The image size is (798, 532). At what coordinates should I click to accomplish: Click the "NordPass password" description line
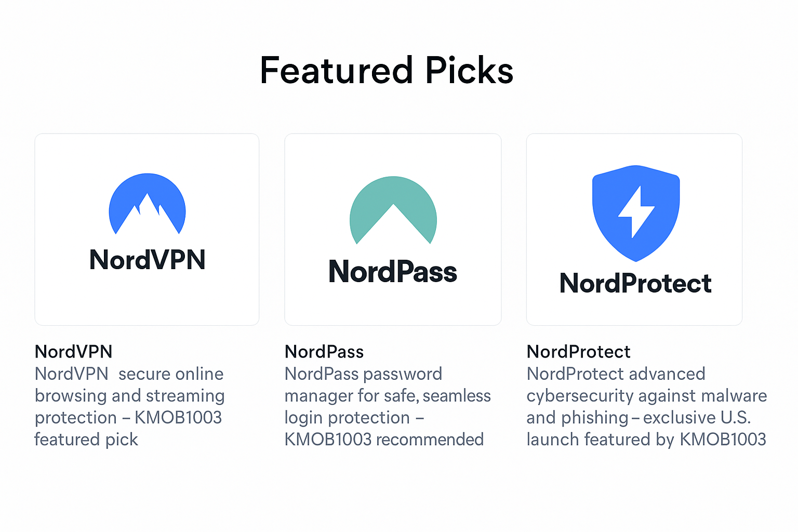(x=363, y=374)
